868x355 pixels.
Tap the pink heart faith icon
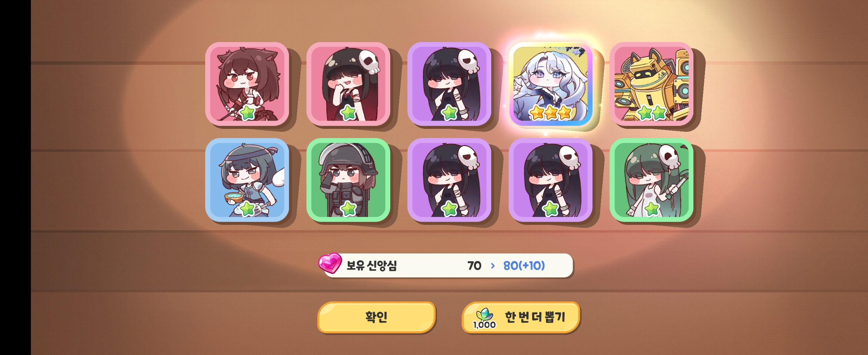click(330, 263)
